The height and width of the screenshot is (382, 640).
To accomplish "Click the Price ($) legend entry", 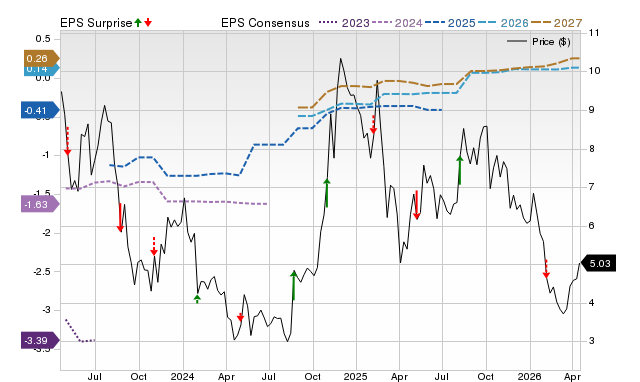I will 539,42.
